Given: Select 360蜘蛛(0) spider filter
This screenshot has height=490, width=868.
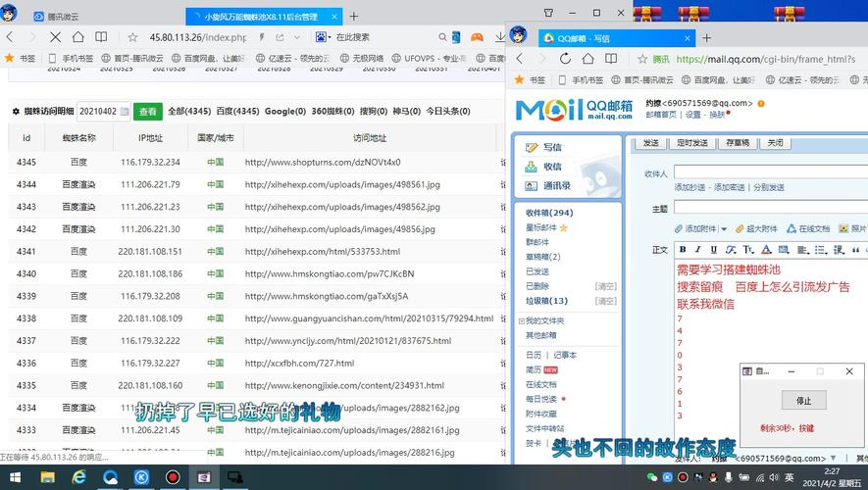Looking at the screenshot, I should (x=332, y=111).
